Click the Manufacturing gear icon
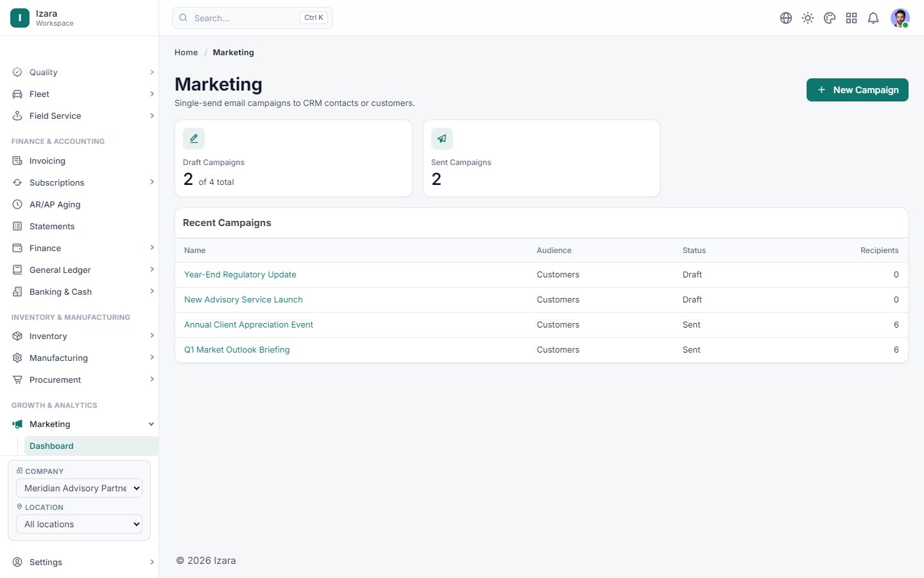The image size is (924, 578). [x=17, y=358]
